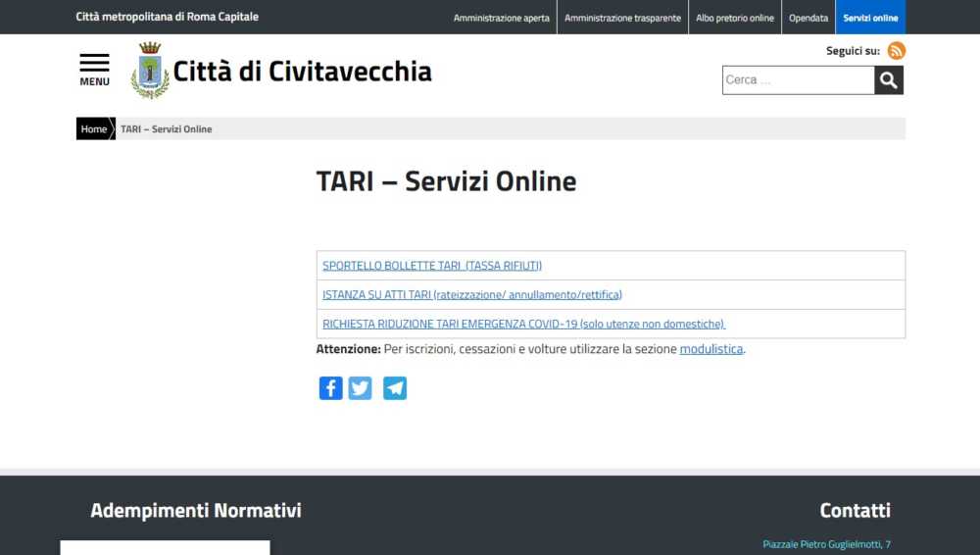Image resolution: width=980 pixels, height=555 pixels.
Task: Share the page on Facebook
Action: click(x=330, y=388)
